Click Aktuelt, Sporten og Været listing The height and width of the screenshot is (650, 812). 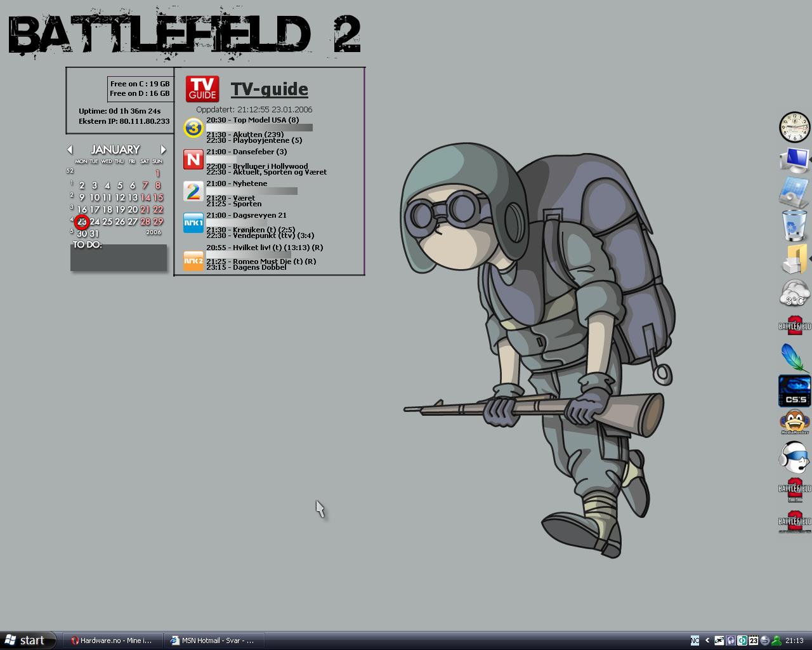coord(266,172)
